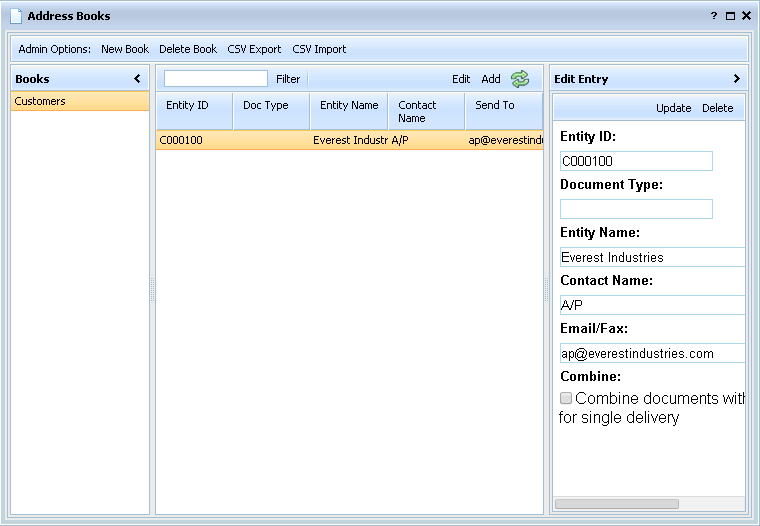Click Delete in Edit Entry panel
This screenshot has height=526, width=760.
pyautogui.click(x=717, y=108)
